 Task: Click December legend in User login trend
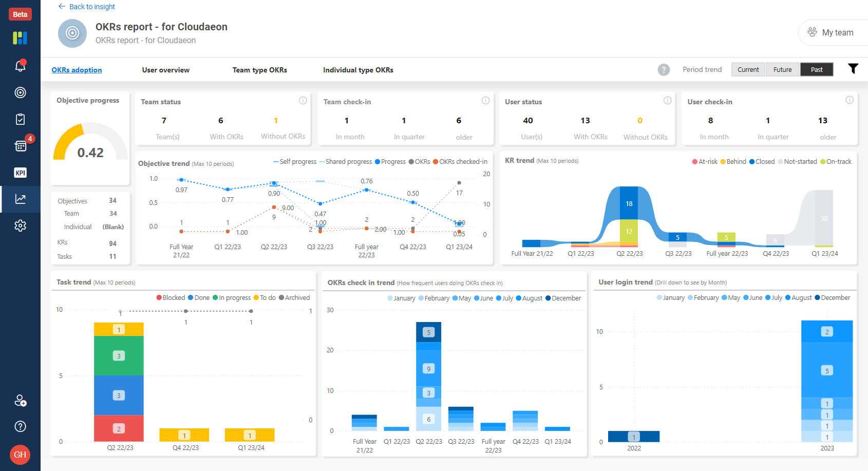click(832, 297)
